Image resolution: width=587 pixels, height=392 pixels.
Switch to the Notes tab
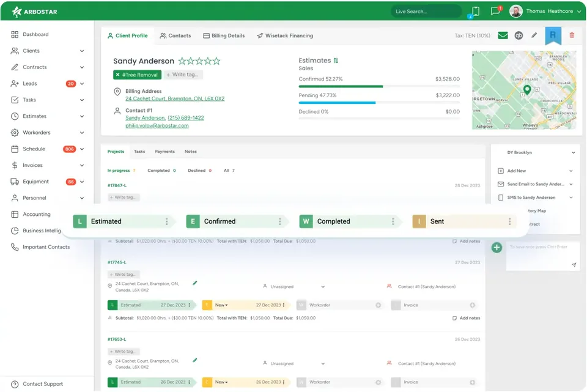[x=191, y=152]
